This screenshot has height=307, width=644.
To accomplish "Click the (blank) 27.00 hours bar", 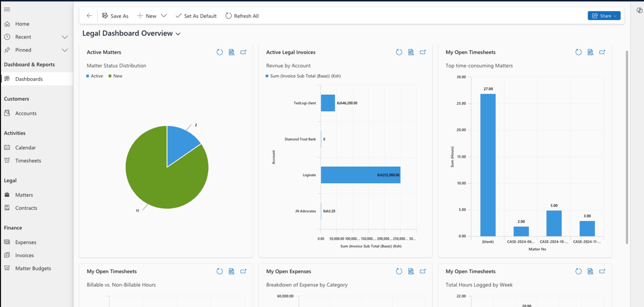I will point(488,165).
